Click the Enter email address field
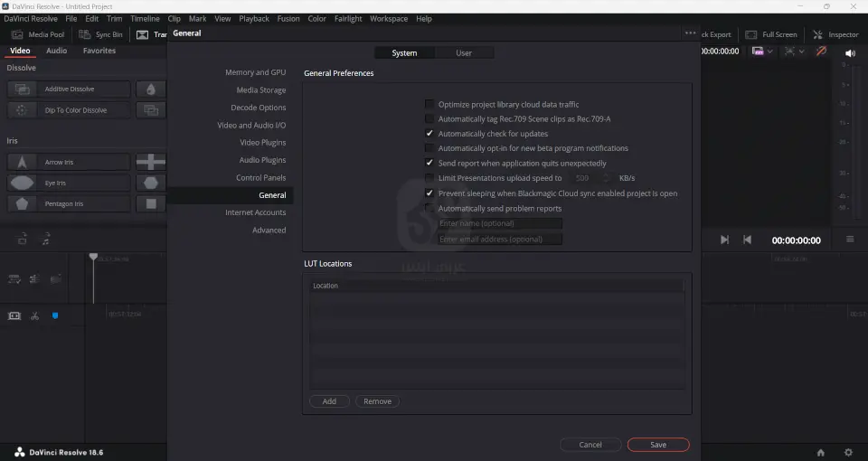This screenshot has width=868, height=461. click(x=499, y=239)
